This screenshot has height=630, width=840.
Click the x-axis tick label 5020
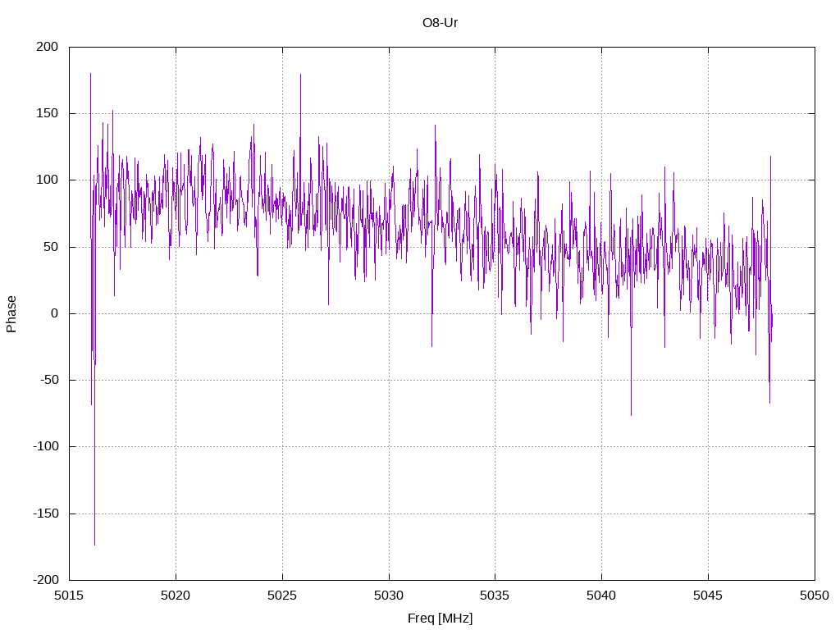pos(176,596)
